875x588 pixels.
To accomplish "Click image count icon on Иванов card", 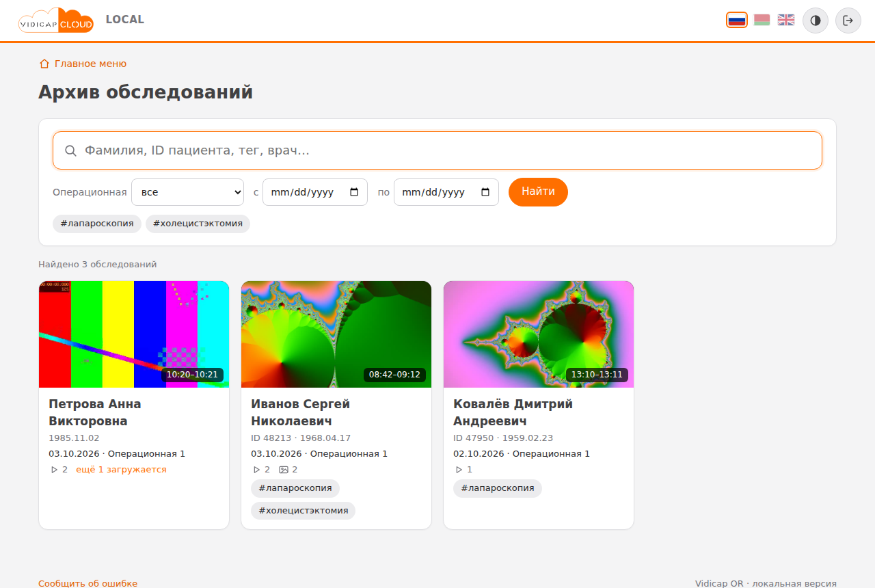I will pyautogui.click(x=284, y=470).
